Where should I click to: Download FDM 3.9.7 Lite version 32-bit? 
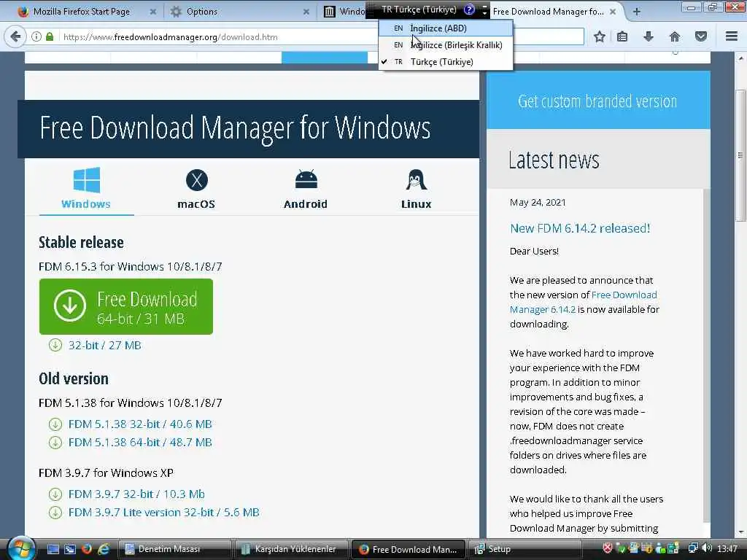click(164, 513)
